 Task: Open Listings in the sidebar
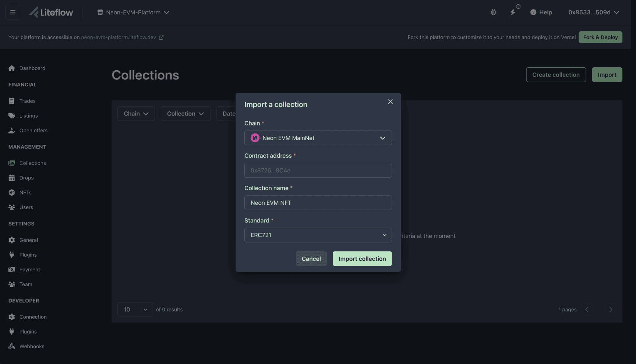(29, 115)
